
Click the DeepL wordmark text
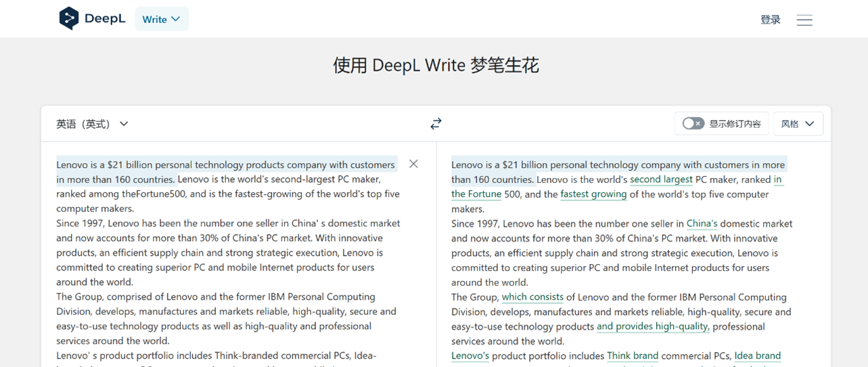(x=105, y=19)
